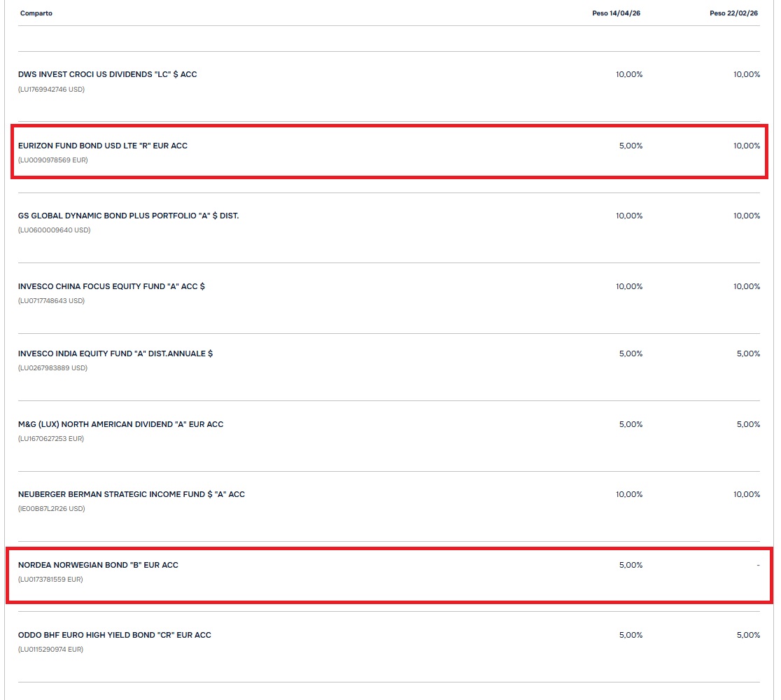Click Eurizon's 5,00% weight for 14/04/26

click(631, 146)
